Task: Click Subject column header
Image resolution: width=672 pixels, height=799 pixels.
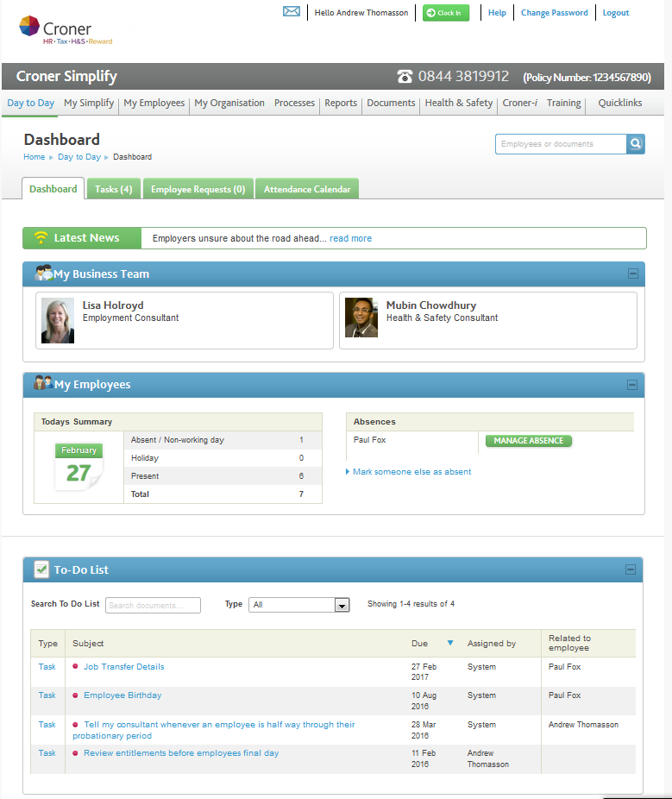Action: (88, 643)
